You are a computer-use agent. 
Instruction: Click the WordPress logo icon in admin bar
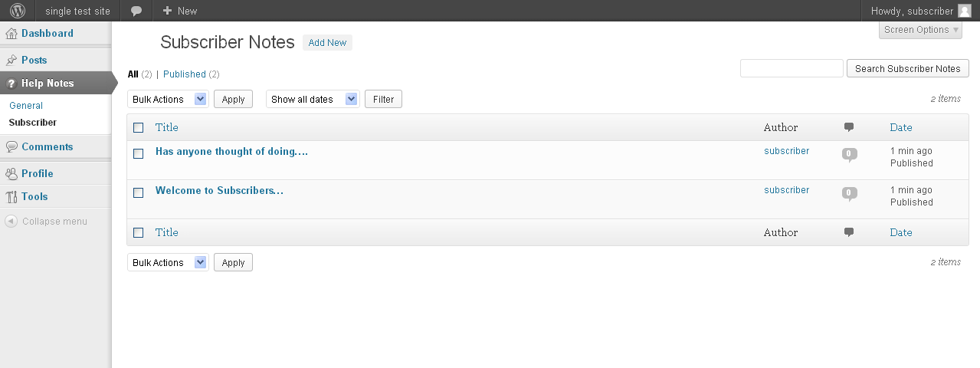18,11
